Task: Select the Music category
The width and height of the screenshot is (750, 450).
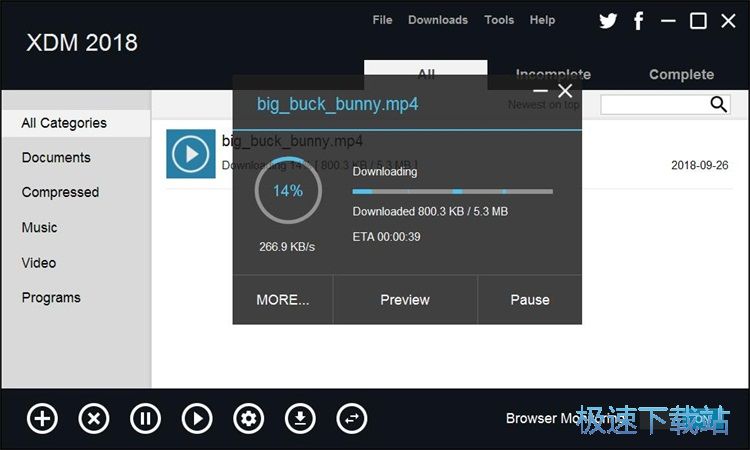Action: tap(39, 227)
